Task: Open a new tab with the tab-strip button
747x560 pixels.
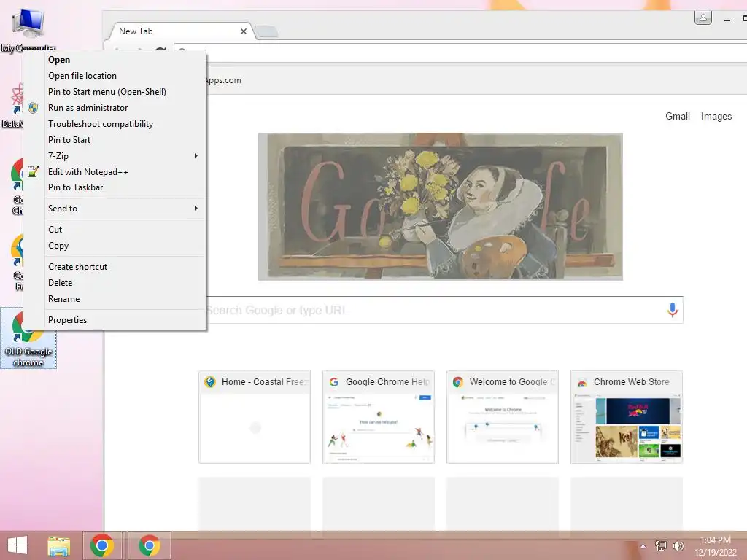Action: pyautogui.click(x=267, y=32)
